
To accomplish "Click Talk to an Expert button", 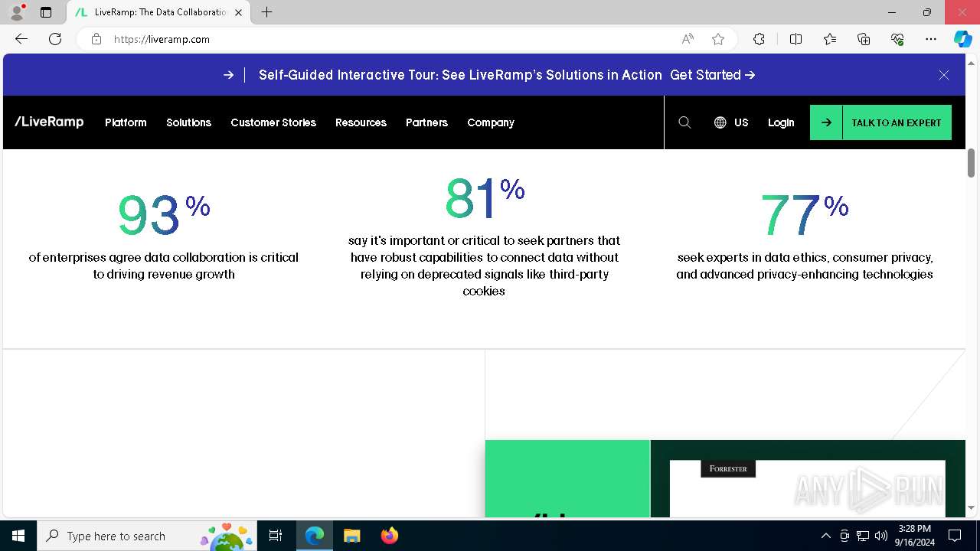I will (880, 122).
